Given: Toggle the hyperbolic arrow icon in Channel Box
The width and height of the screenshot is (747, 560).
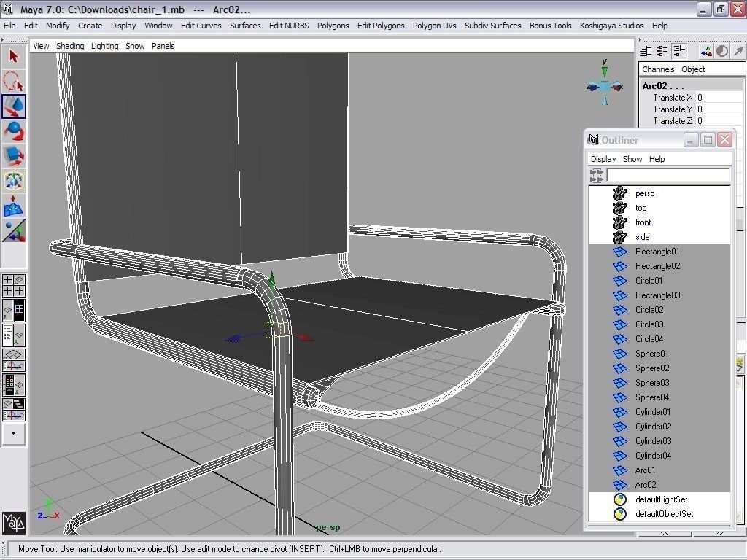Looking at the screenshot, I should [x=738, y=52].
